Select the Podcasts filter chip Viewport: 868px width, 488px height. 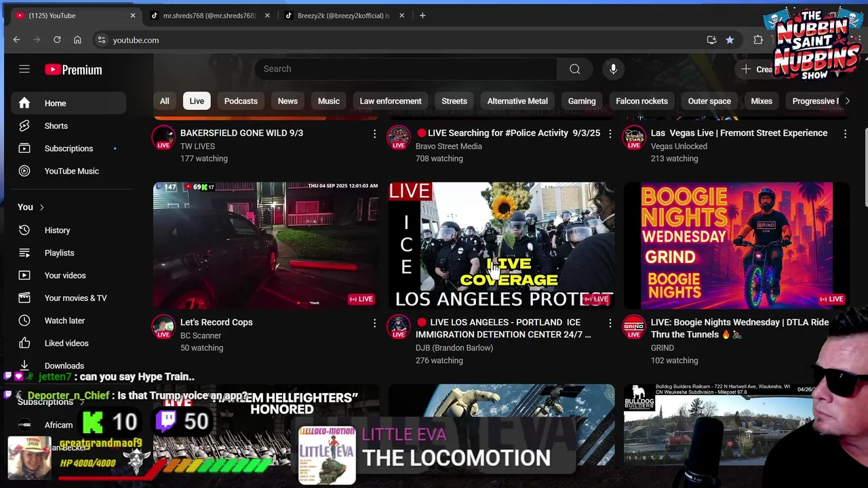241,101
